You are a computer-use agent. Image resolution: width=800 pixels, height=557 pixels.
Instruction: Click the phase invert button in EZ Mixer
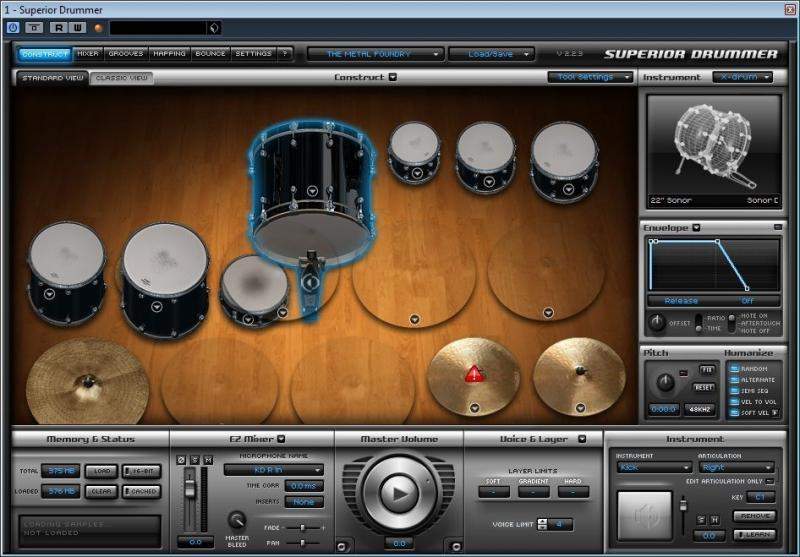(181, 460)
